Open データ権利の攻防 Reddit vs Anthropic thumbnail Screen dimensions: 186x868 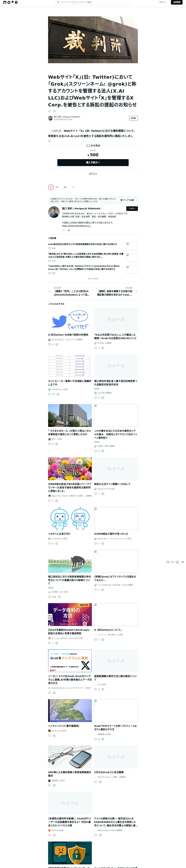[70, 615]
